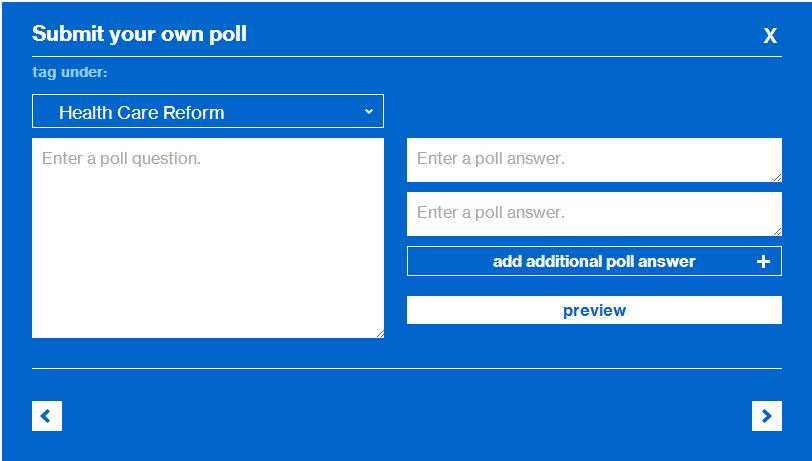
Task: Click the 'tag under:' label
Action: point(70,72)
